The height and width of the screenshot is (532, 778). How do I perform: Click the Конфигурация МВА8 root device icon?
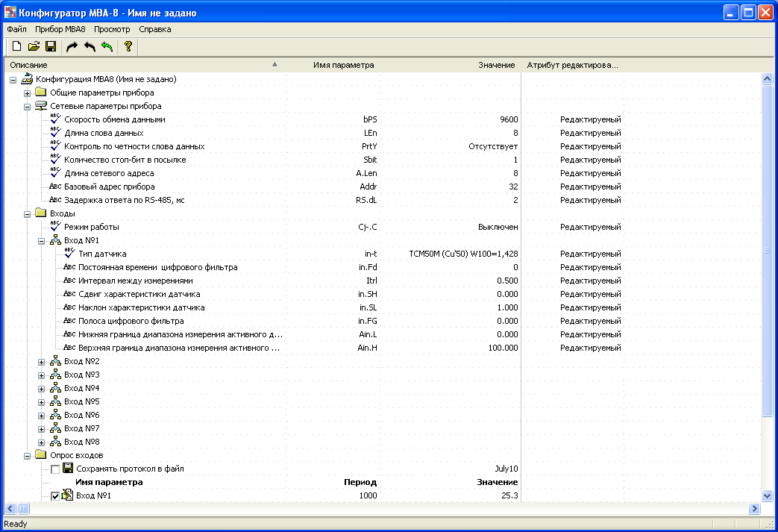click(27, 78)
